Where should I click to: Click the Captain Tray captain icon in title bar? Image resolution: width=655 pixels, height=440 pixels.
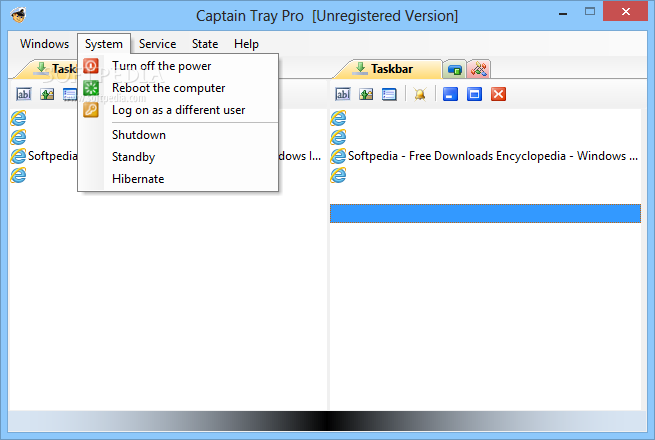[18, 15]
